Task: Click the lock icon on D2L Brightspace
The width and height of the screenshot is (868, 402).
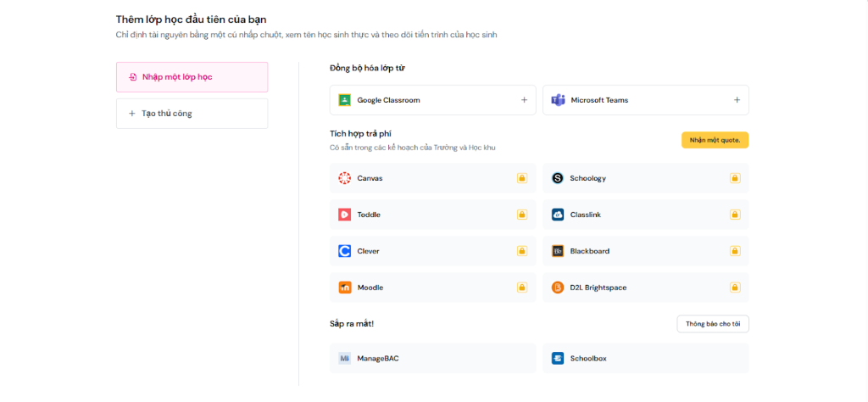Action: [735, 288]
